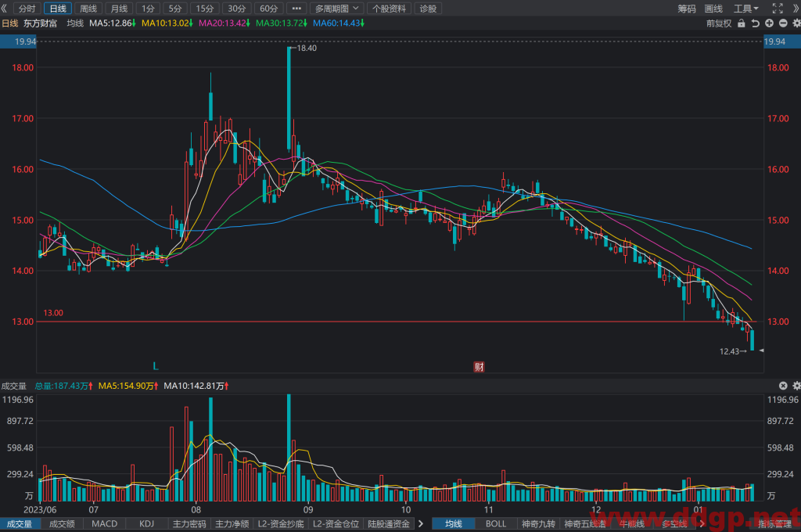Select the 日线 daily chart tab
This screenshot has height=532, width=801.
click(58, 9)
